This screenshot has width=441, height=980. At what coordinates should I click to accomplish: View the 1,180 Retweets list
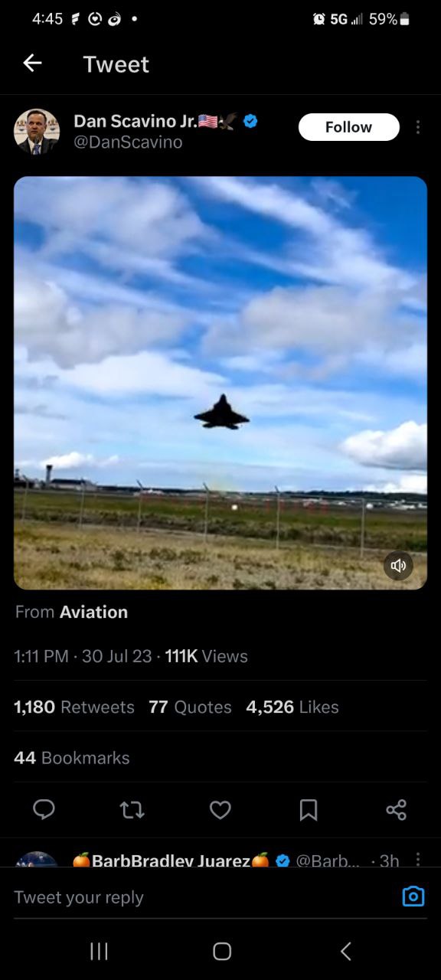pos(74,707)
